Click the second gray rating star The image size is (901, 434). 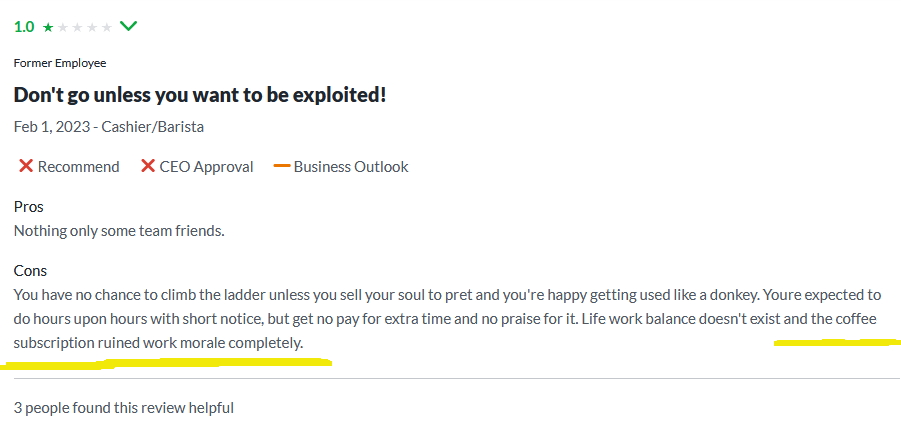(x=62, y=27)
